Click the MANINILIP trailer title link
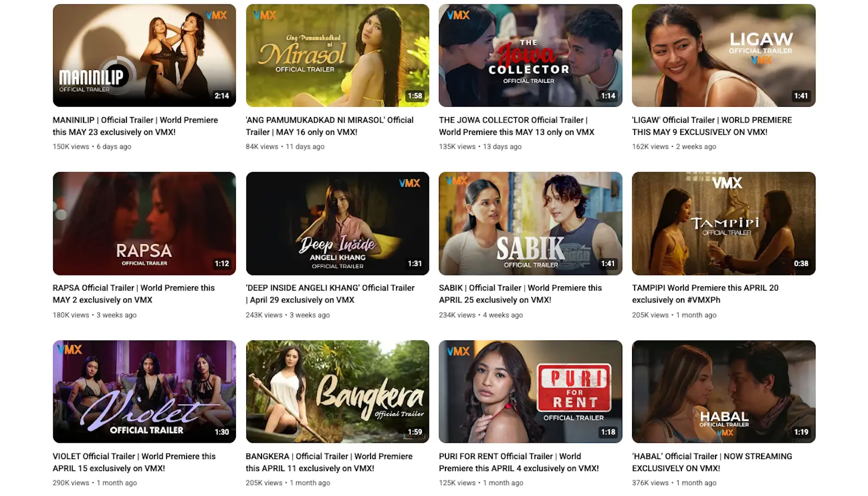This screenshot has width=868, height=496. (x=135, y=126)
